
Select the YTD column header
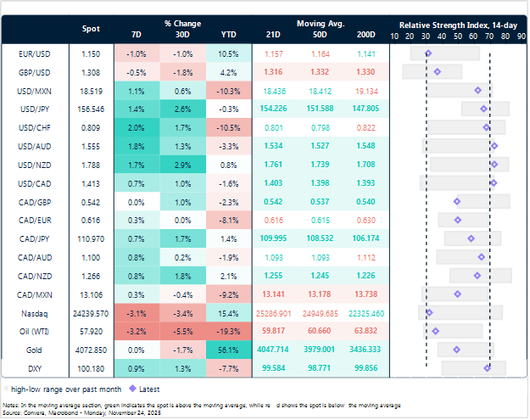228,35
